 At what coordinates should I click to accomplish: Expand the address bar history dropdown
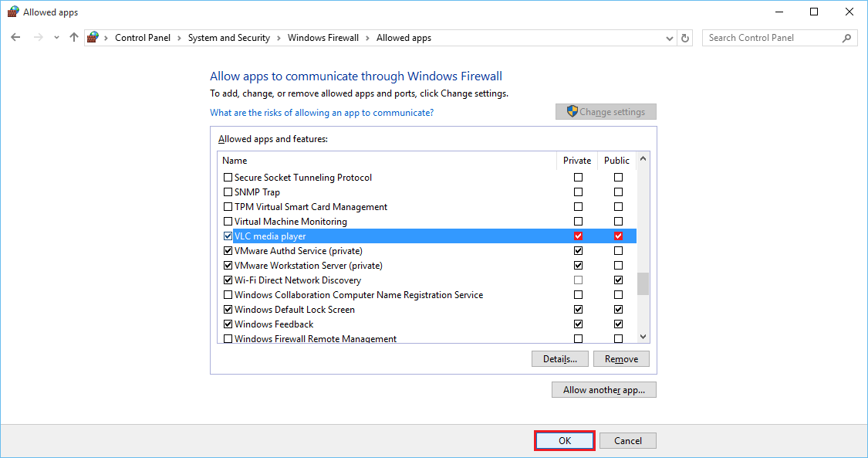click(x=669, y=38)
